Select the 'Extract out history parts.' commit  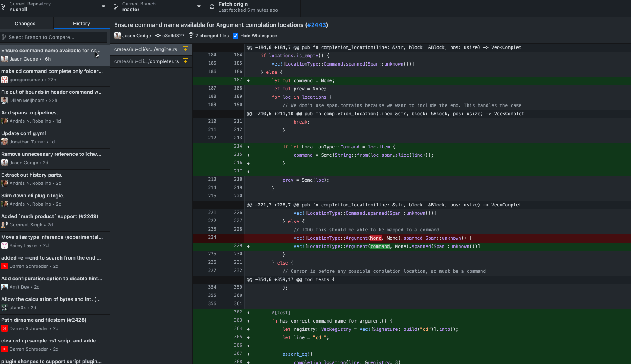pos(55,179)
